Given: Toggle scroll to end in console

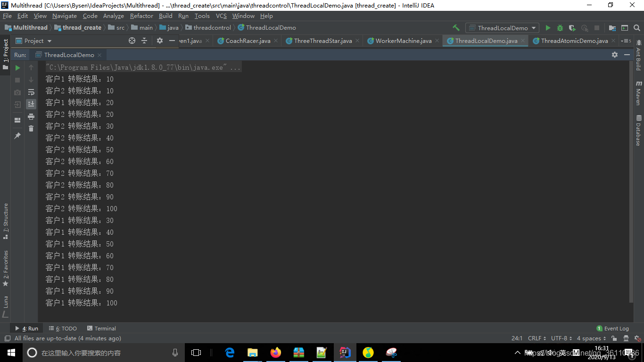Looking at the screenshot, I should [x=31, y=104].
